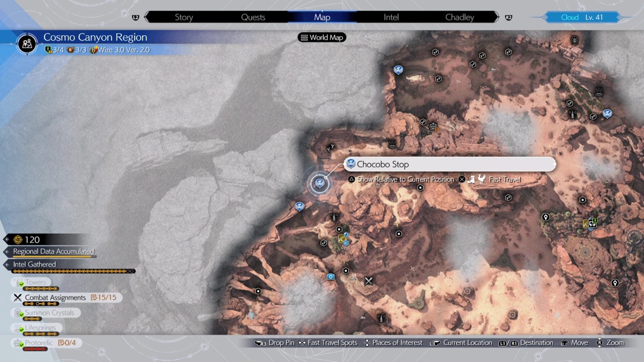Viewport: 644px width, 362px height.
Task: Click the Cosmo Canyon Region emblem icon
Action: (26, 43)
